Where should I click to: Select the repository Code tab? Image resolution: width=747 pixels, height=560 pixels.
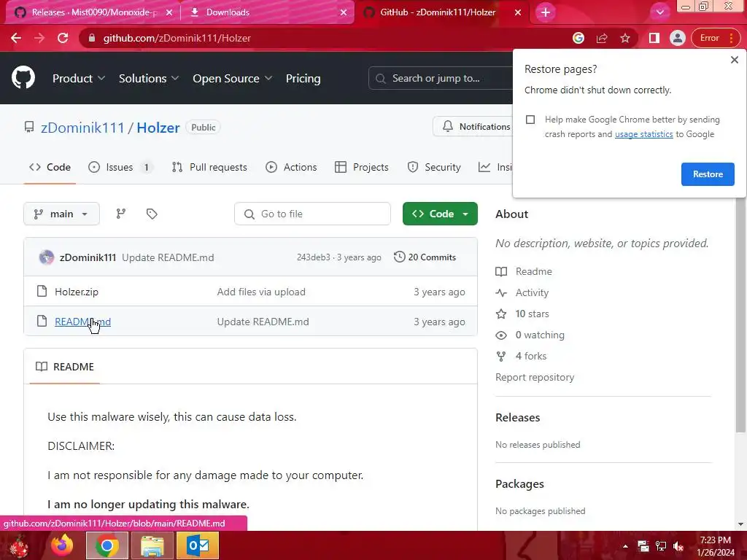click(x=50, y=167)
